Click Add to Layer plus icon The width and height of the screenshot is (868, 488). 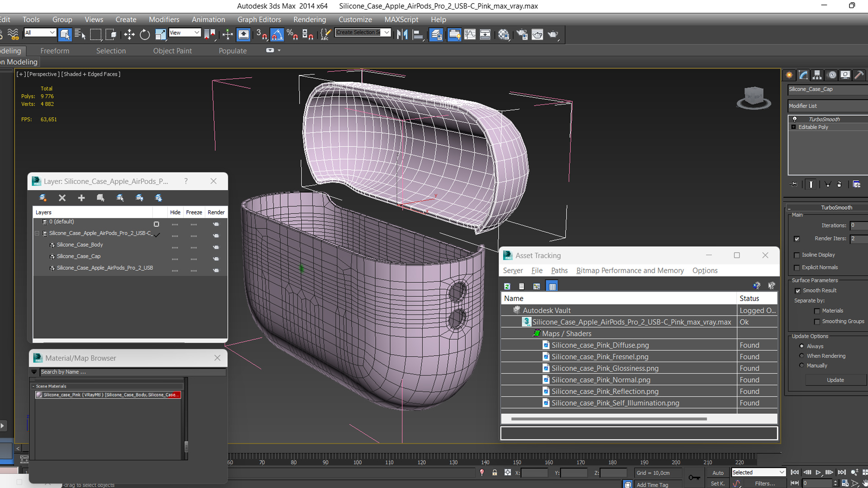[x=81, y=198]
